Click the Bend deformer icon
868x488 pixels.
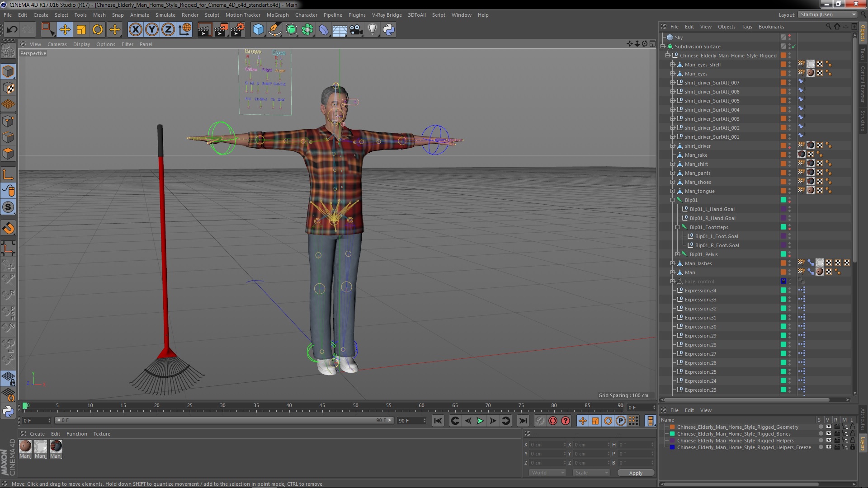tap(324, 30)
